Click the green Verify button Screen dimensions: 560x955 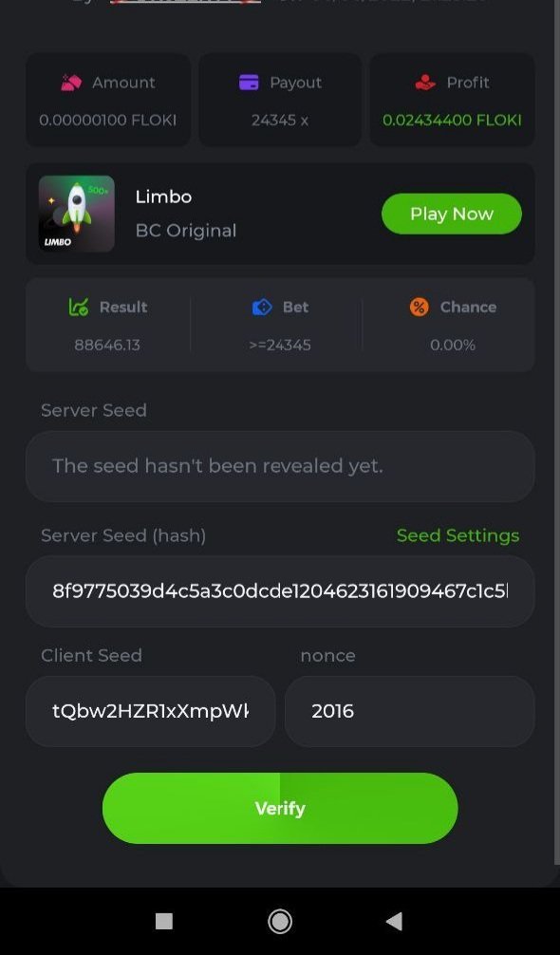coord(280,808)
